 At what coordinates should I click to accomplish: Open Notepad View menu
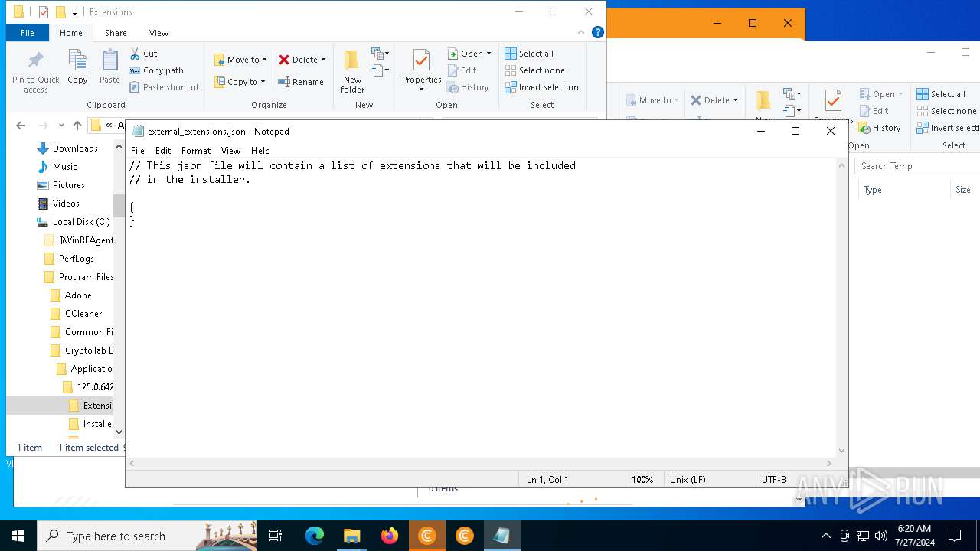click(230, 151)
